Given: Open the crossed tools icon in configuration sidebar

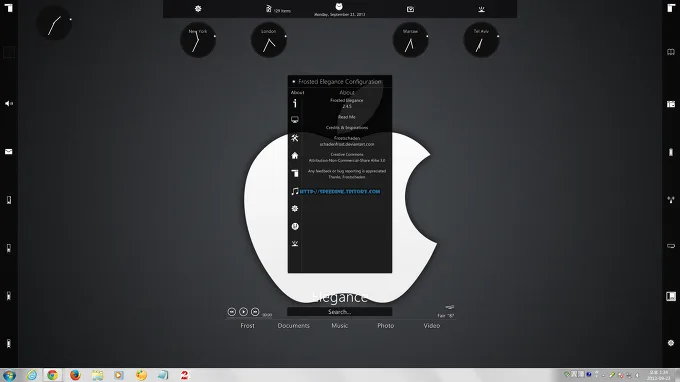Looking at the screenshot, I should pyautogui.click(x=295, y=138).
